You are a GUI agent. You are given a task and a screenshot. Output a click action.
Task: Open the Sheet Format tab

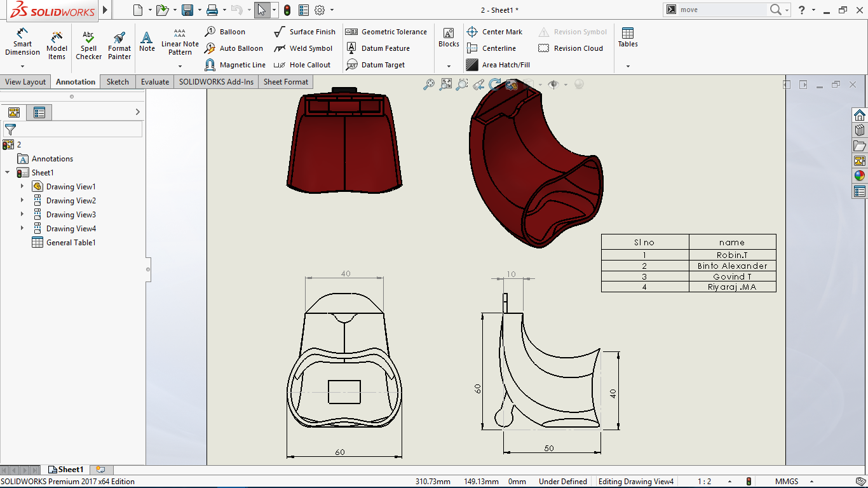[286, 82]
